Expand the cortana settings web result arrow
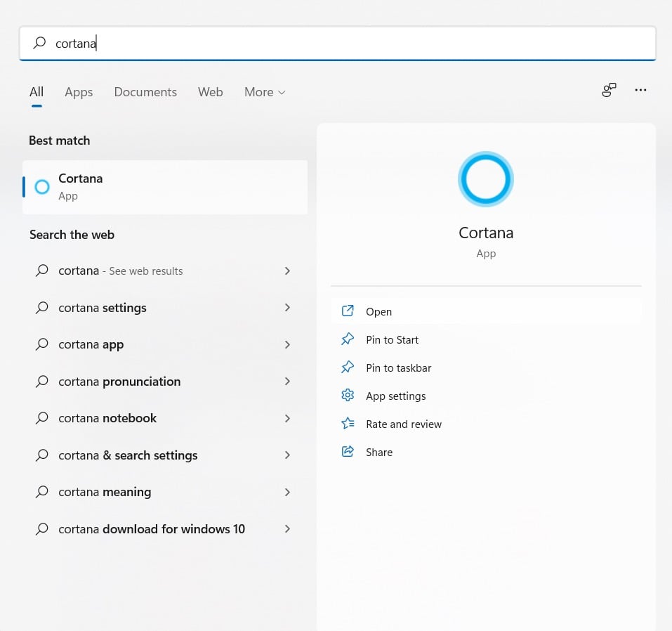The image size is (672, 631). click(x=287, y=308)
